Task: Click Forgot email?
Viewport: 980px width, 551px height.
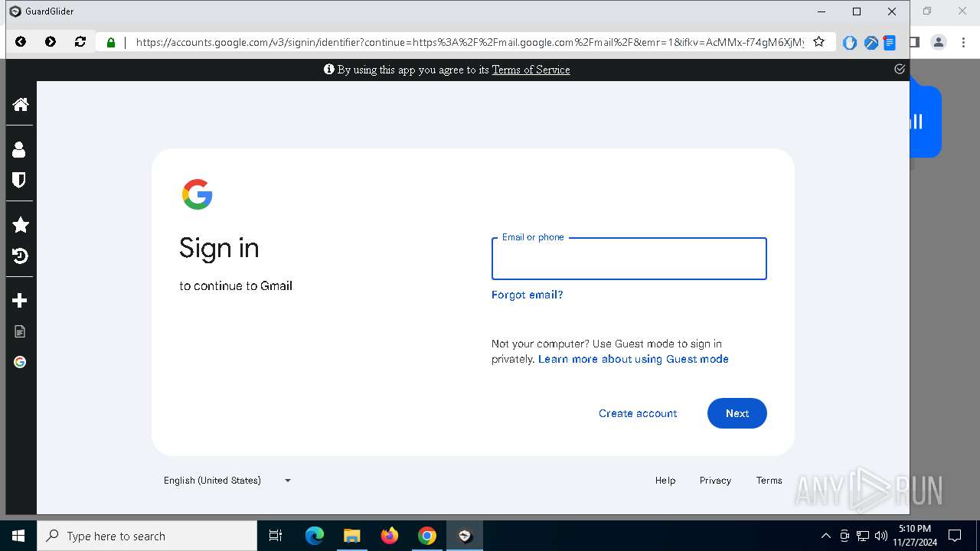Action: pos(527,295)
